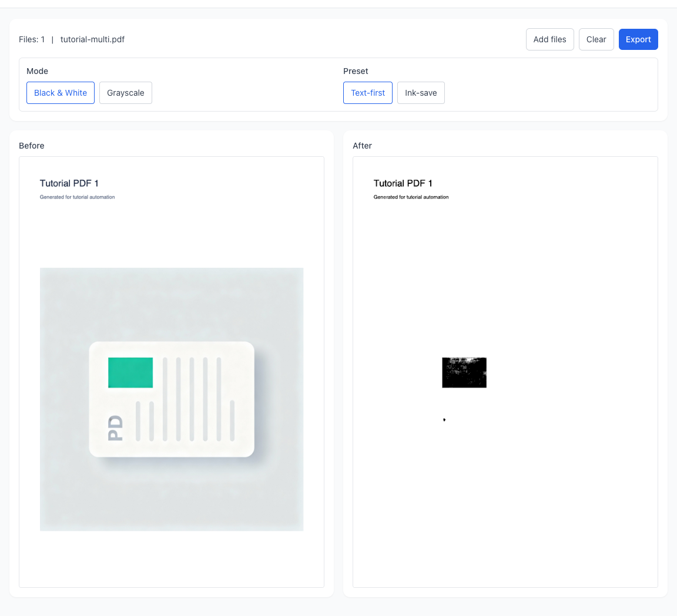Click Tutorial PDF 1 heading in Before page

coord(69,183)
